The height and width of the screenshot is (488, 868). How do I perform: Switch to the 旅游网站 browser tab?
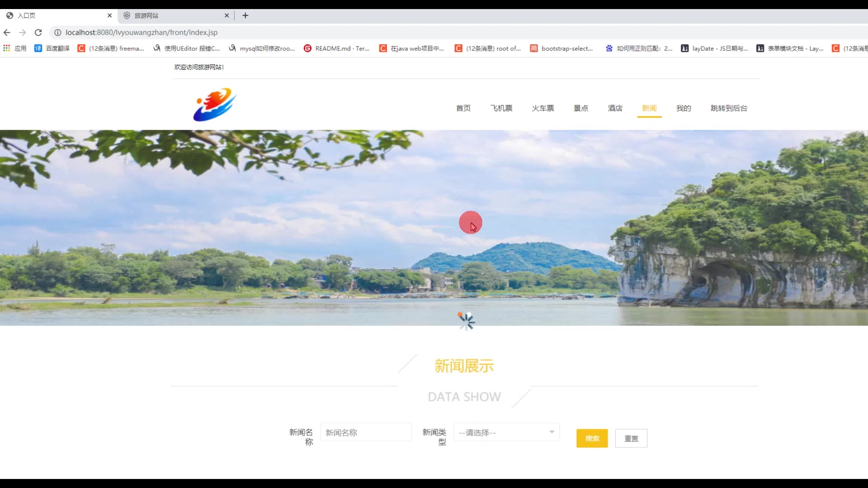tap(172, 15)
